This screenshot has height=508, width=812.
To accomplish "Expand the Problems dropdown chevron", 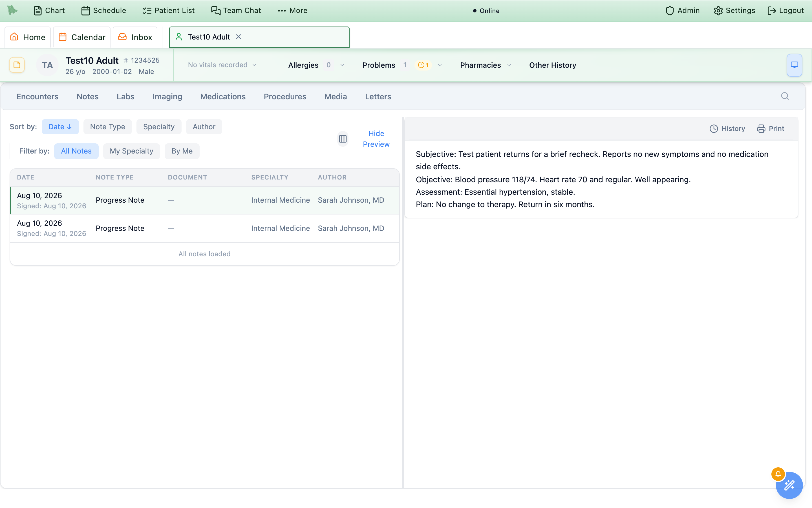I will click(x=440, y=65).
